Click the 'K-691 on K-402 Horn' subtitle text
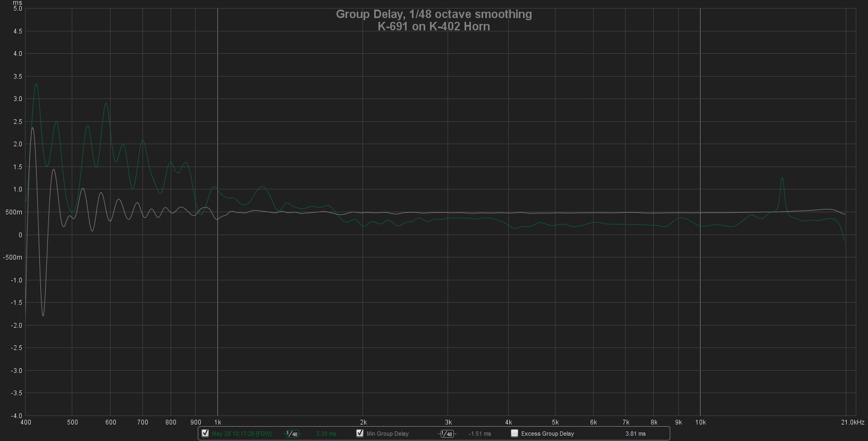The width and height of the screenshot is (868, 441). [x=434, y=27]
